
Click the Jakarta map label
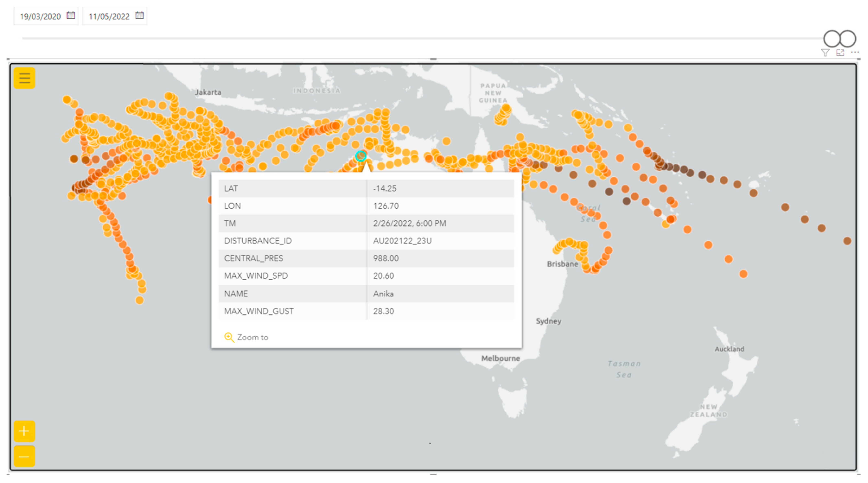coord(208,92)
